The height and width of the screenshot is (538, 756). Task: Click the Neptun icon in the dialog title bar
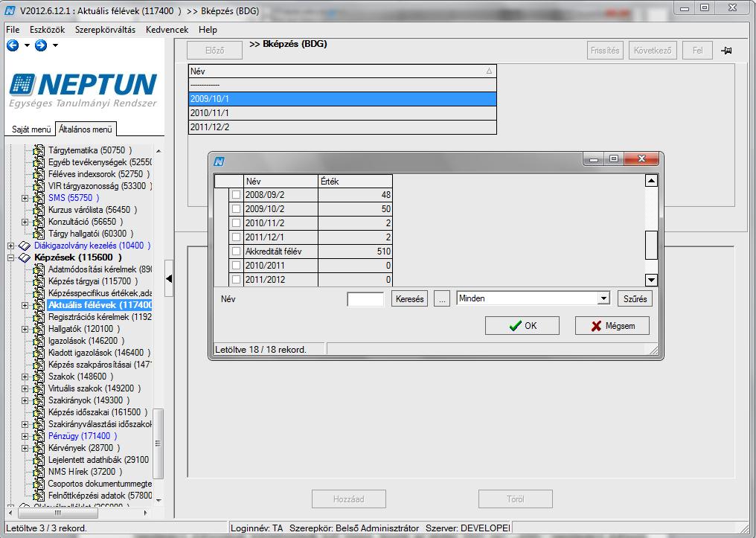point(219,161)
